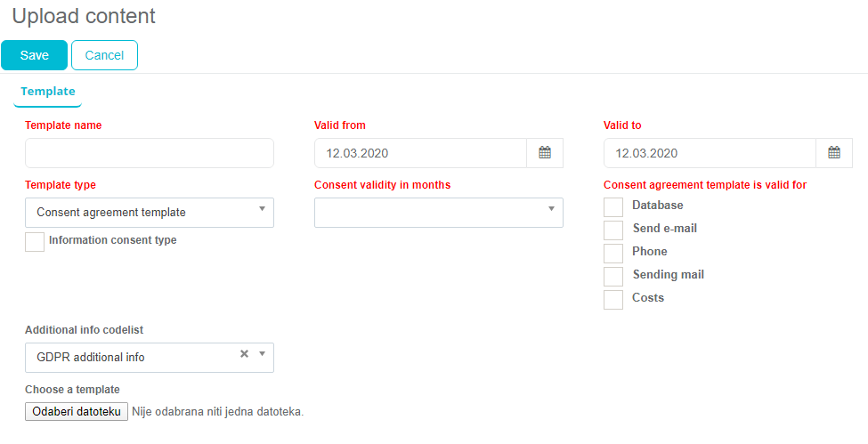Select the Costs checkbox
Image resolution: width=868 pixels, height=444 pixels.
tap(613, 299)
